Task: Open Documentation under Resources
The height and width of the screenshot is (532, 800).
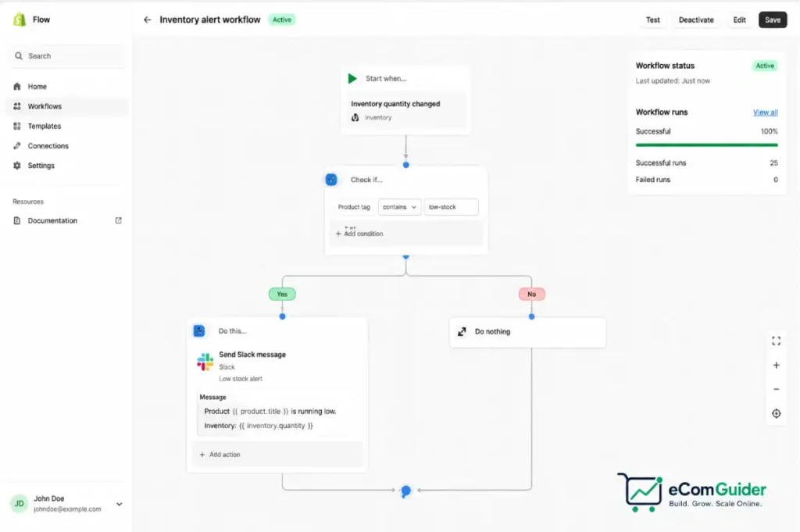Action: click(x=67, y=221)
